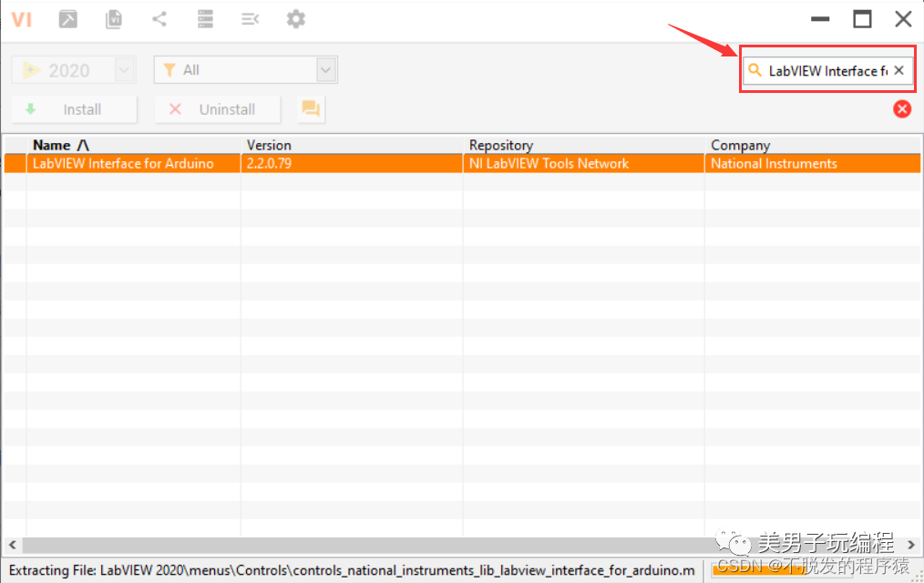Click the magnifier icon in search box
The width and height of the screenshot is (924, 583).
(x=755, y=70)
